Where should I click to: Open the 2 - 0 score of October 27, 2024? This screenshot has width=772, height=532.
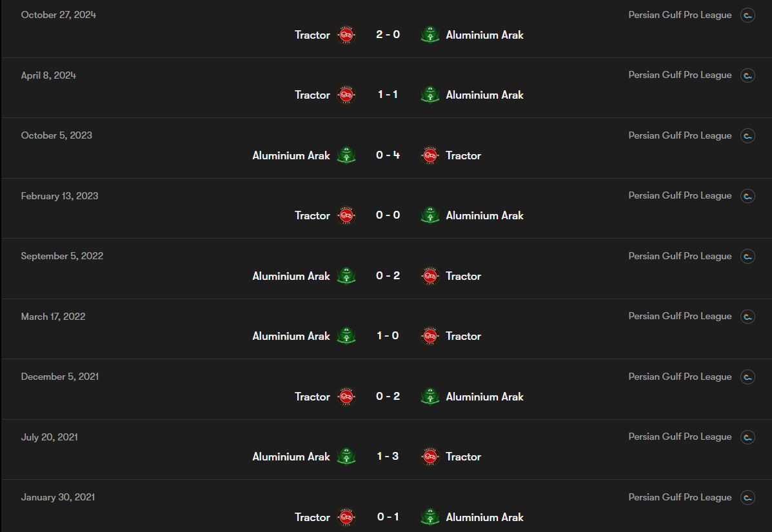388,34
